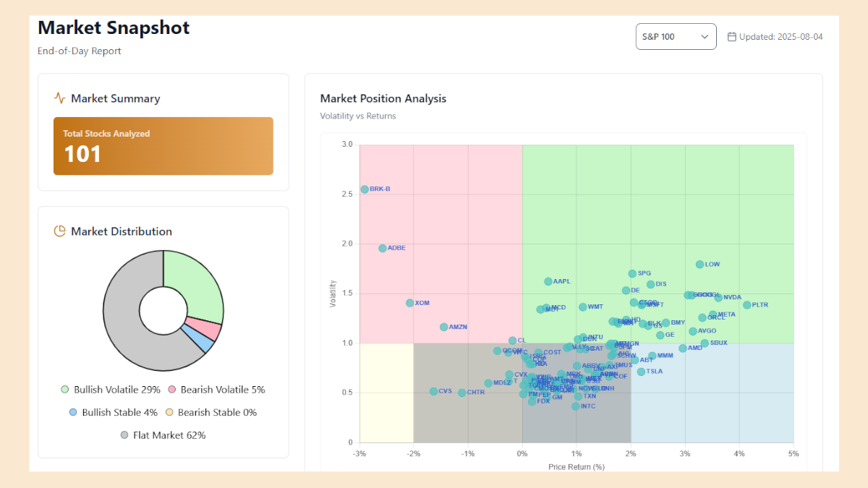This screenshot has height=488, width=868.
Task: Toggle the Bullish Stable 4% legend entry
Action: click(x=111, y=412)
